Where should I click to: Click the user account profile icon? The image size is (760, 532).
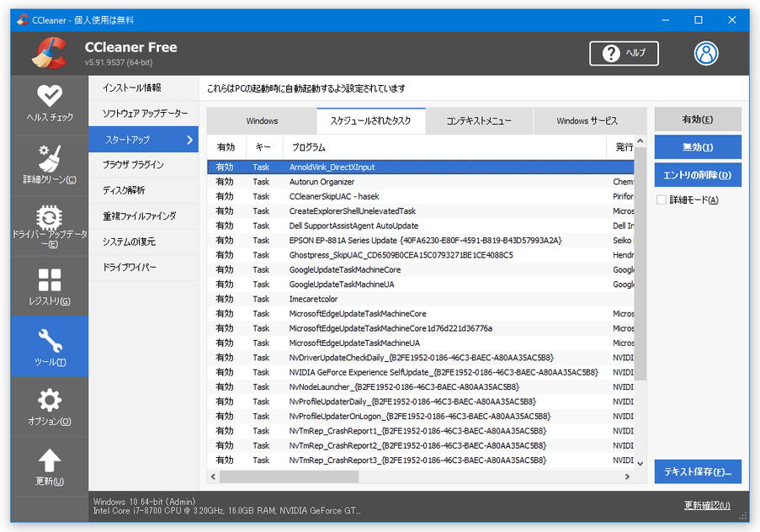click(x=705, y=53)
